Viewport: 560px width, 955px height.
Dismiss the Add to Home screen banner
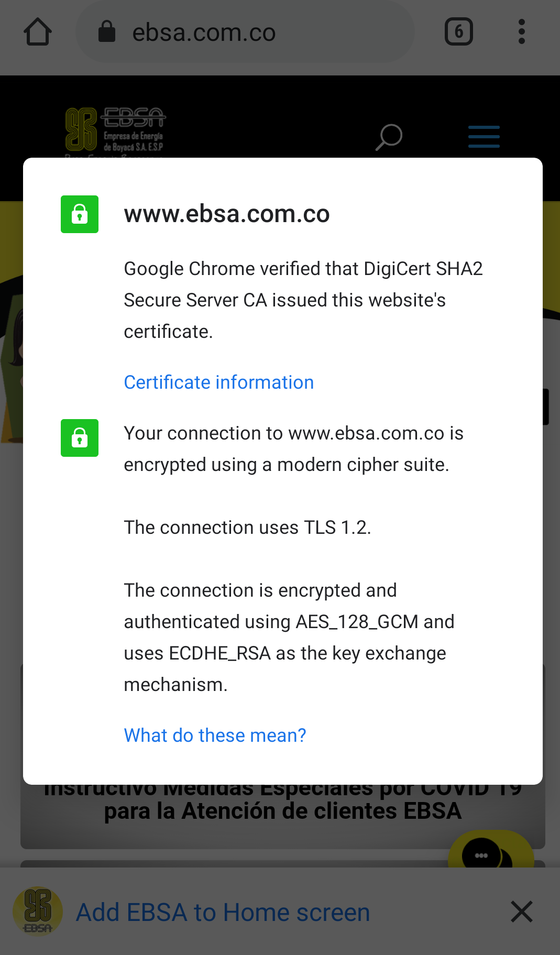click(521, 912)
